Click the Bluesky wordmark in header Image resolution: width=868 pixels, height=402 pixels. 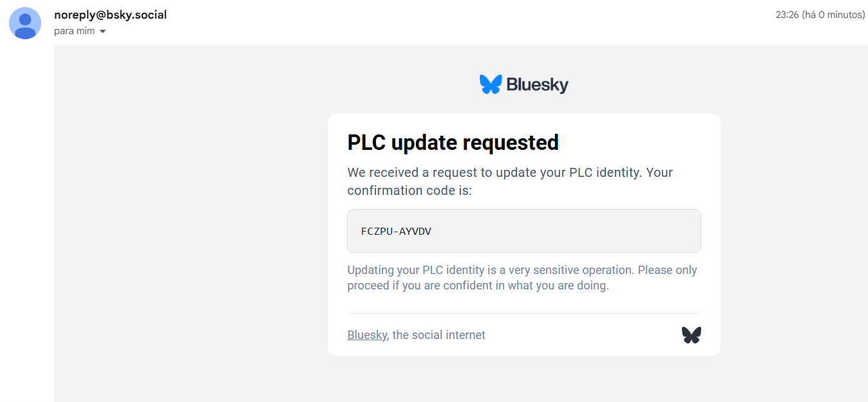[537, 84]
